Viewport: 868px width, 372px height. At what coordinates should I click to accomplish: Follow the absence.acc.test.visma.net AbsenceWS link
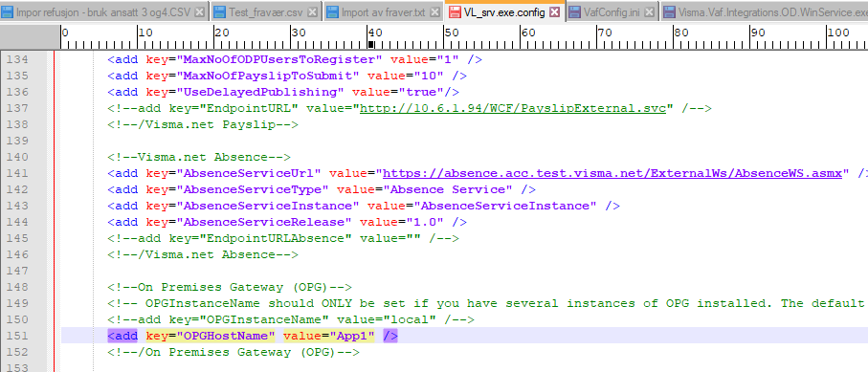612,173
